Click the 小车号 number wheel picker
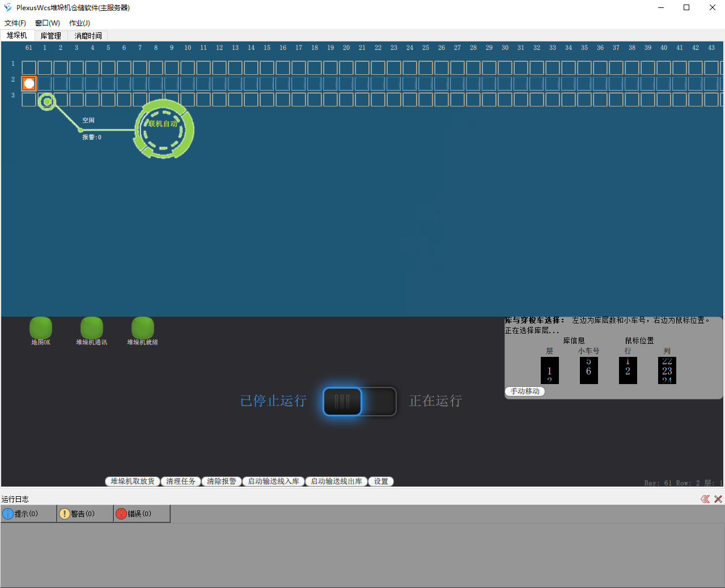The image size is (725, 588). click(x=589, y=370)
